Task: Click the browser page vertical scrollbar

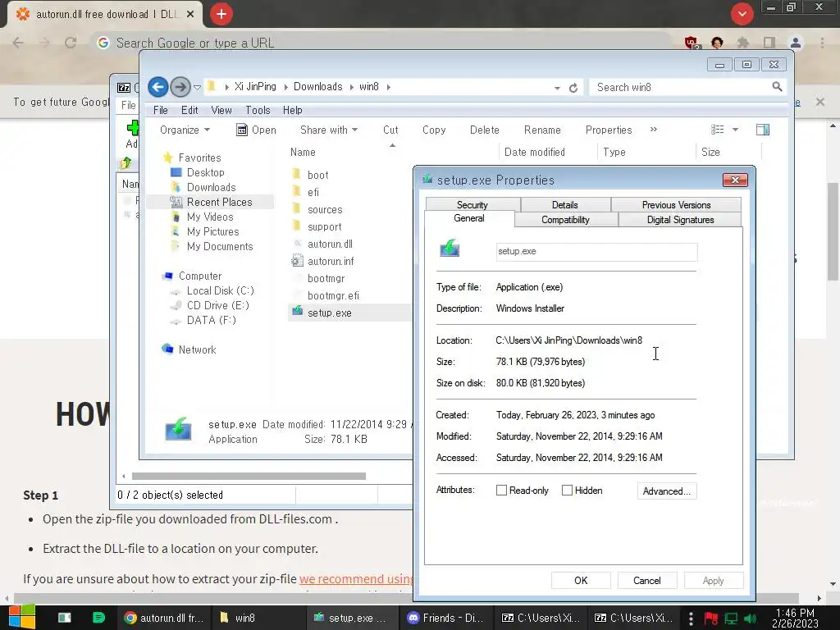Action: pyautogui.click(x=833, y=231)
